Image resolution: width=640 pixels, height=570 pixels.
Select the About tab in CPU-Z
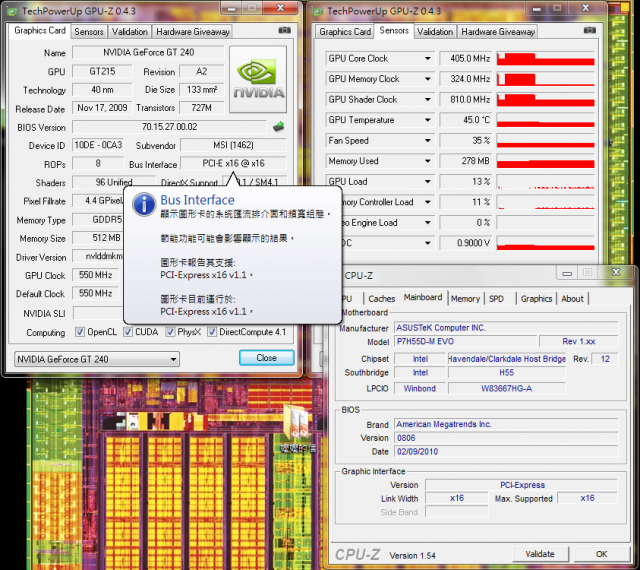(x=572, y=299)
